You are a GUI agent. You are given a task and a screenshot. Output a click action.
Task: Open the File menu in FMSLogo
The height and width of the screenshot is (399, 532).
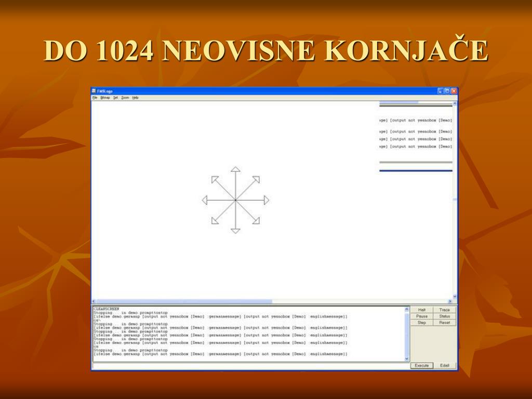(x=95, y=98)
